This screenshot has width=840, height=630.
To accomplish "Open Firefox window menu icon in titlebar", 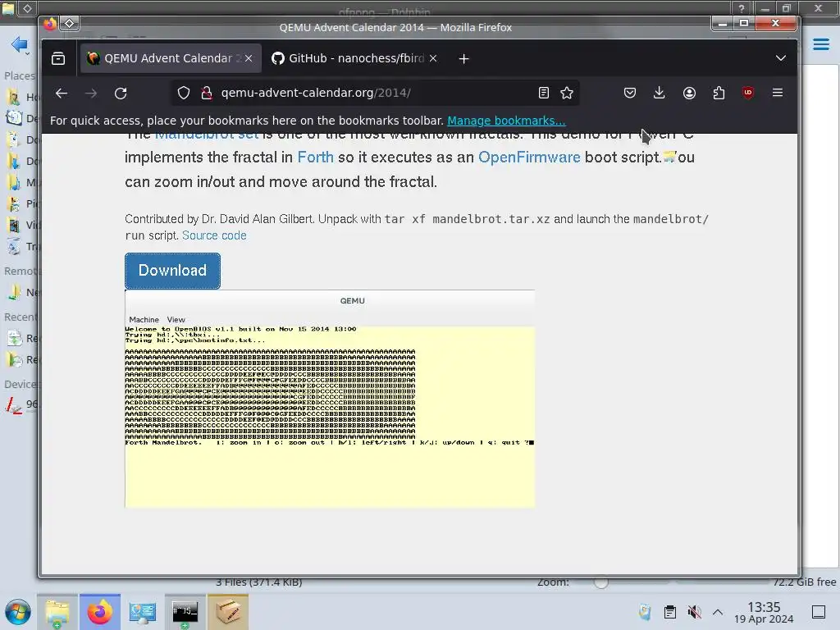I will [x=70, y=24].
